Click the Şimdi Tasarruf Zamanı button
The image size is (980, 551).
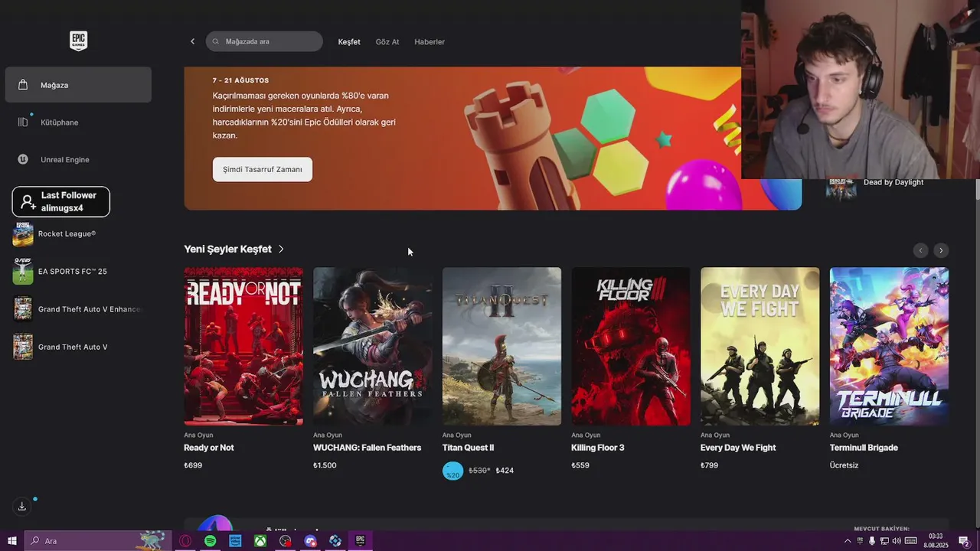[x=263, y=169]
